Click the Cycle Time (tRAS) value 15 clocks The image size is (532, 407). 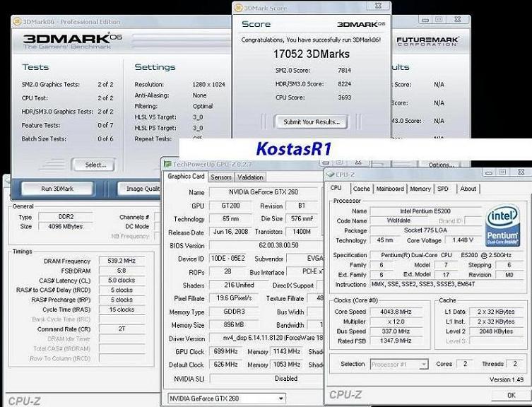tap(122, 309)
